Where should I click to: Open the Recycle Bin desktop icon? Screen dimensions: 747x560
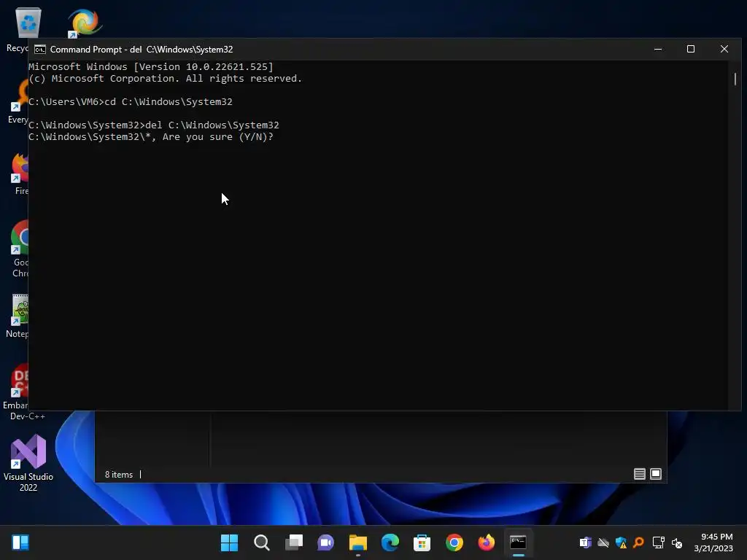click(28, 29)
